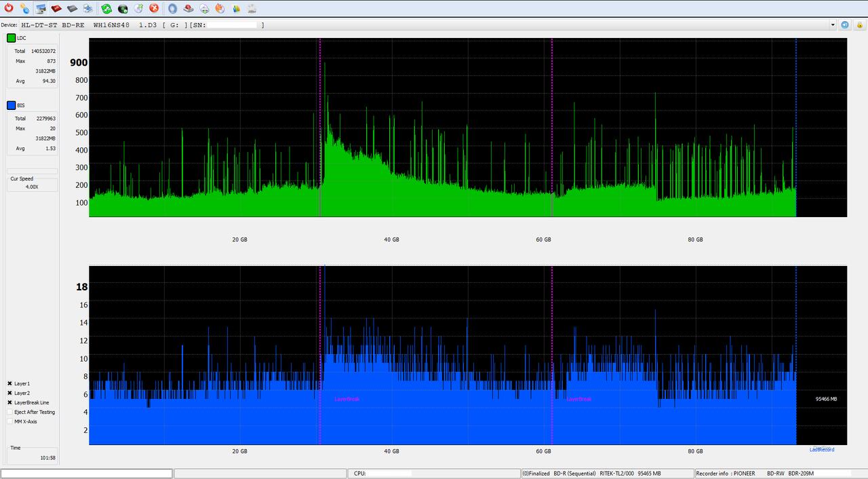Screen dimensions: 868x479
Task: Click the gray drive toolbar icon
Action: coord(72,8)
